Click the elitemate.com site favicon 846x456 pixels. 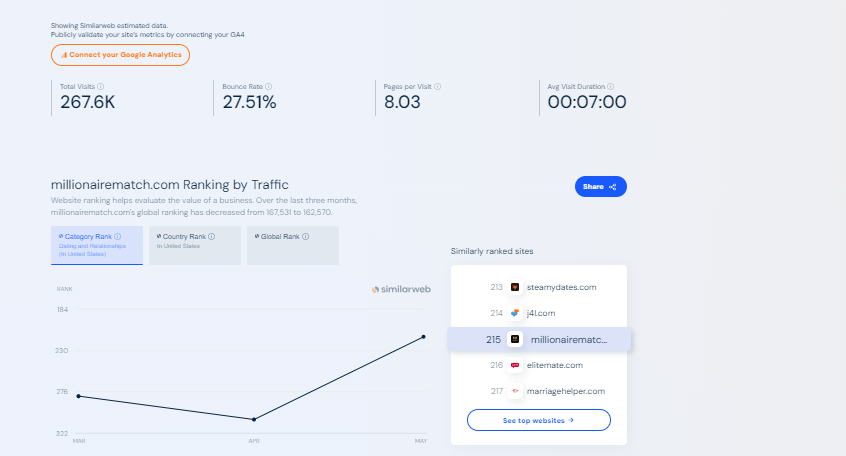click(x=515, y=366)
